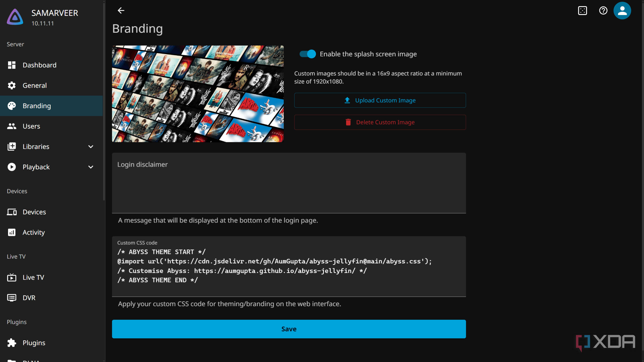Go back using the back arrow

click(x=121, y=10)
